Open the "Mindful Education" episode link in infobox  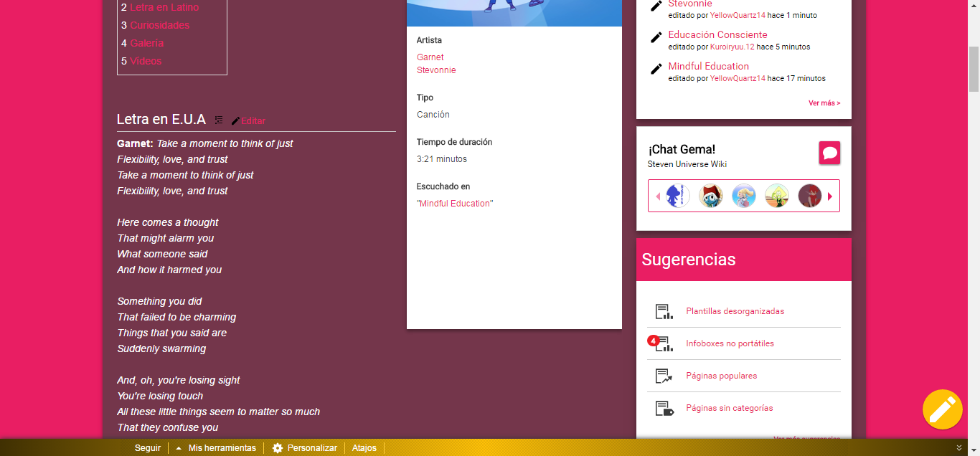point(455,204)
